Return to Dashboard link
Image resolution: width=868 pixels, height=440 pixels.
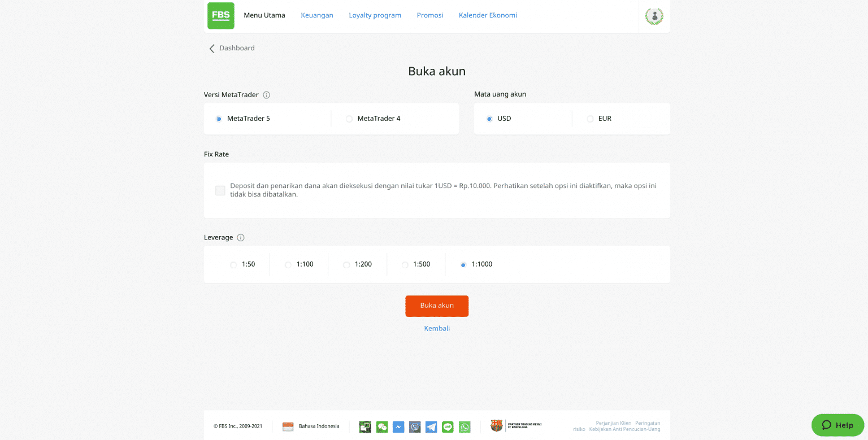pyautogui.click(x=237, y=48)
